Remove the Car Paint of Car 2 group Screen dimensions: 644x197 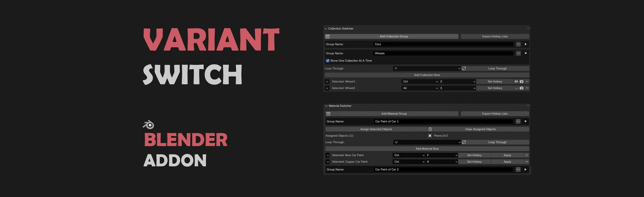click(518, 169)
